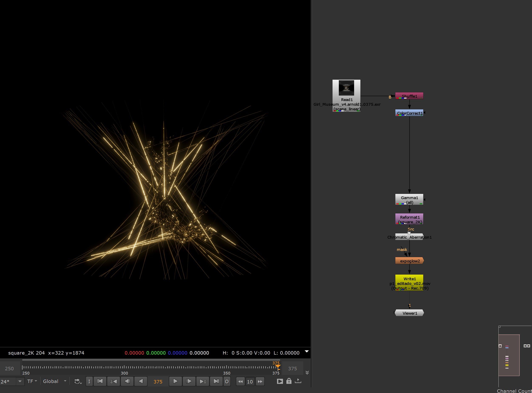This screenshot has width=532, height=393.
Task: Skip backward by 10 frames
Action: click(241, 382)
